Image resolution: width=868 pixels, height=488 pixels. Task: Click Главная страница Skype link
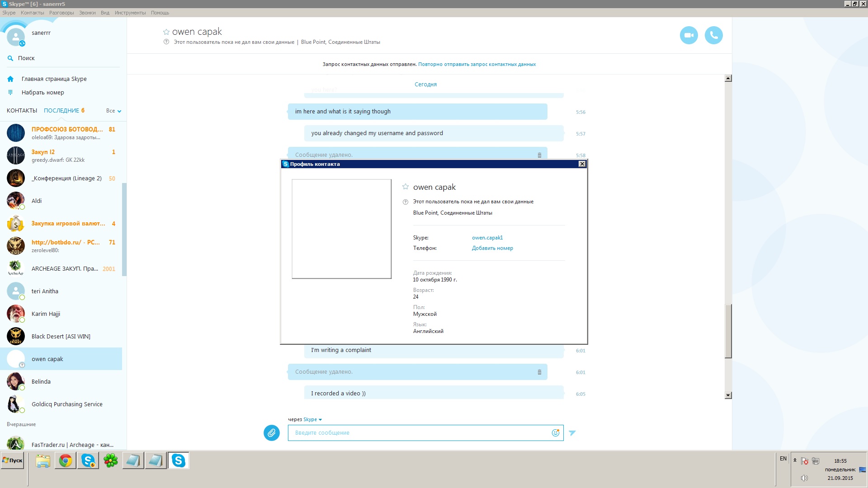point(54,79)
